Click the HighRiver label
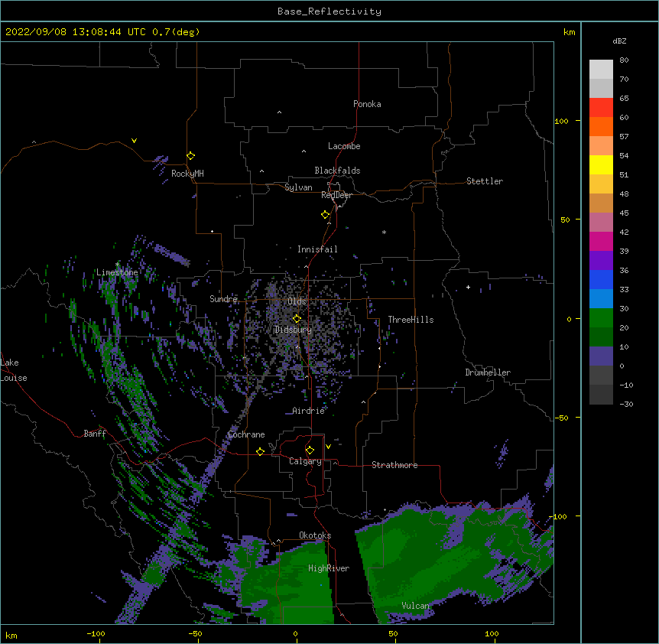The width and height of the screenshot is (659, 644). coord(329,568)
